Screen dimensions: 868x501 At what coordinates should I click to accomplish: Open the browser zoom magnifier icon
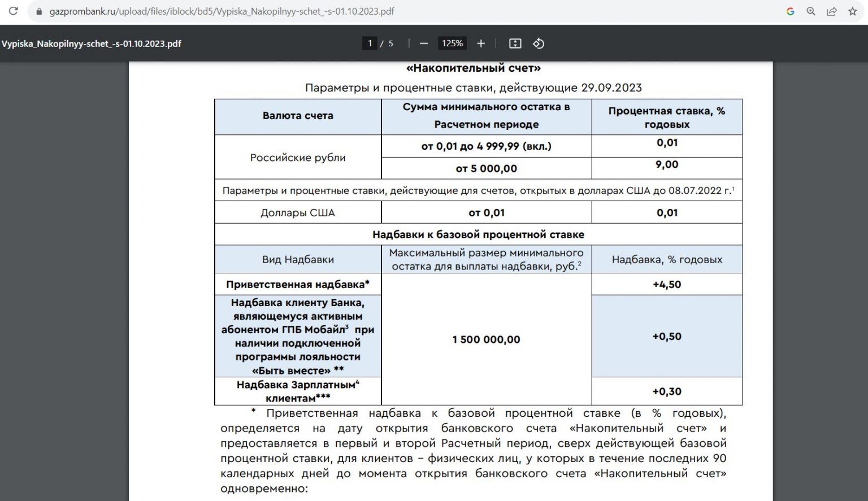point(811,11)
